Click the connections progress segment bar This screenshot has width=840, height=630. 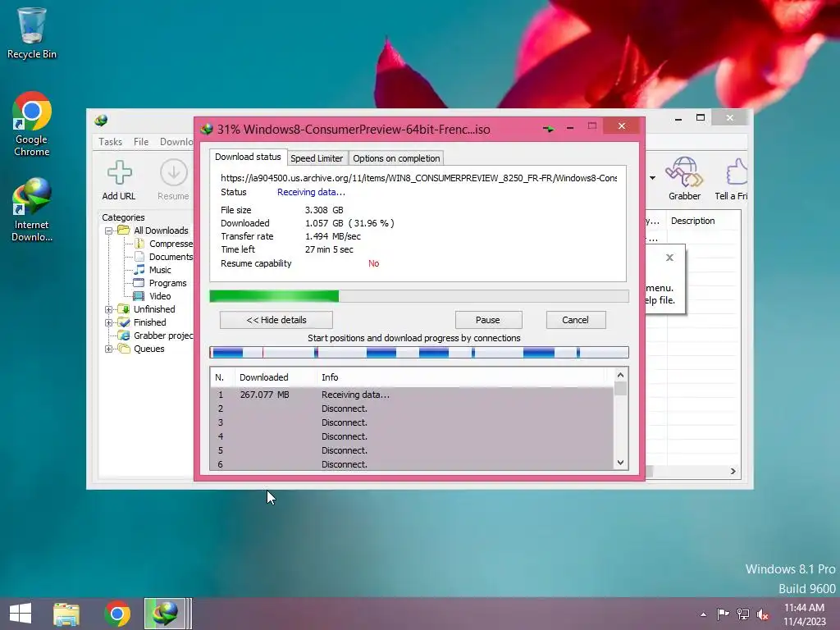point(419,353)
